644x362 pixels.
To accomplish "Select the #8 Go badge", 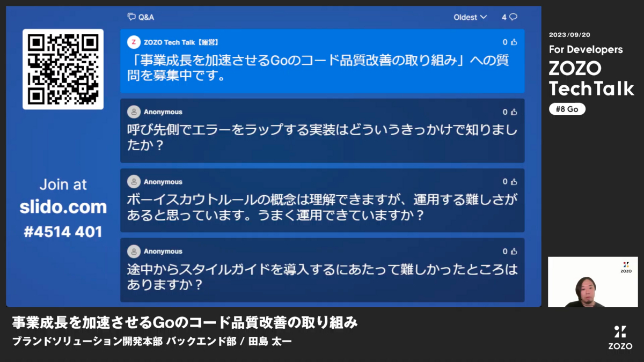I will (567, 109).
